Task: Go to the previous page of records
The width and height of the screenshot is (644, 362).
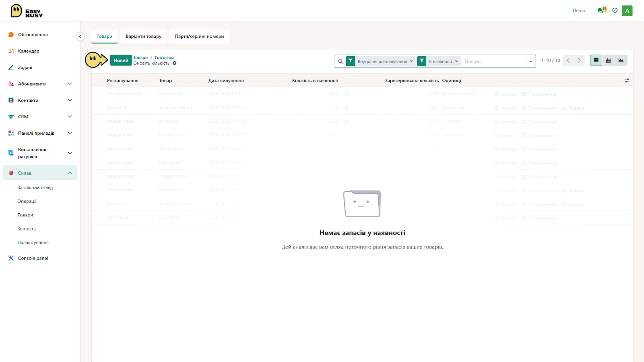Action: point(568,60)
